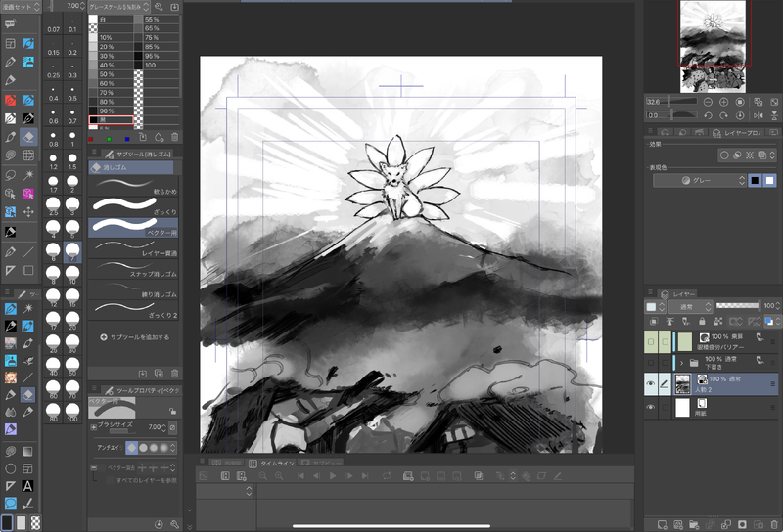Expand the 下書き layer folder

[681, 363]
